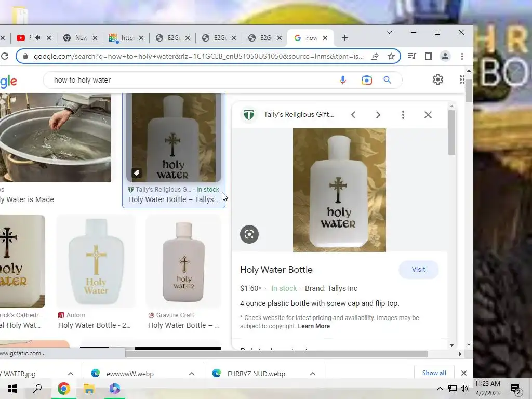Expand WATER.jpg download options arrow
Image resolution: width=532 pixels, height=399 pixels.
[x=71, y=374]
